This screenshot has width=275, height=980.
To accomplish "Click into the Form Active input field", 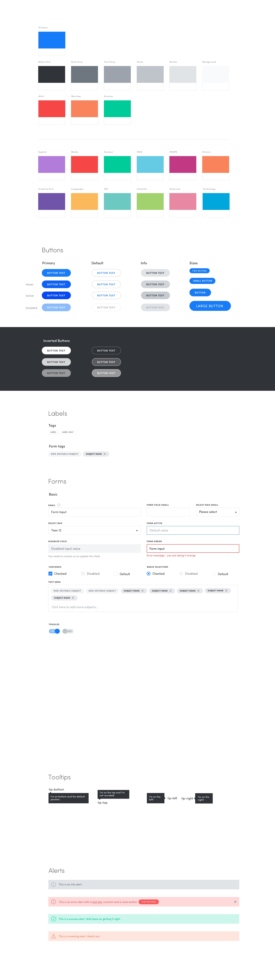I will 193,530.
